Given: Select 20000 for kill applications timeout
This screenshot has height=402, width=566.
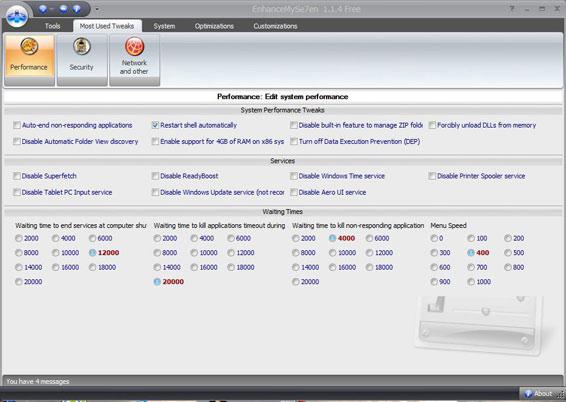Looking at the screenshot, I should [x=157, y=282].
